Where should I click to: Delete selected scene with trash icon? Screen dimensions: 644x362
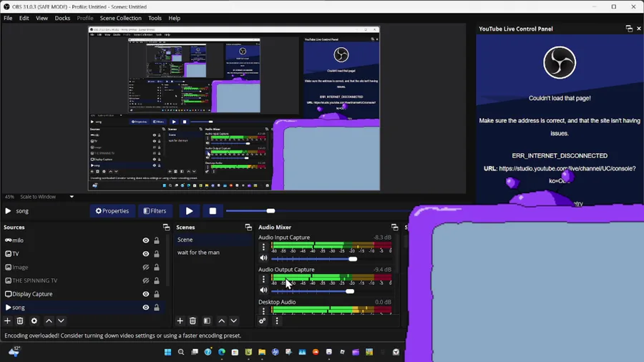[x=192, y=321]
